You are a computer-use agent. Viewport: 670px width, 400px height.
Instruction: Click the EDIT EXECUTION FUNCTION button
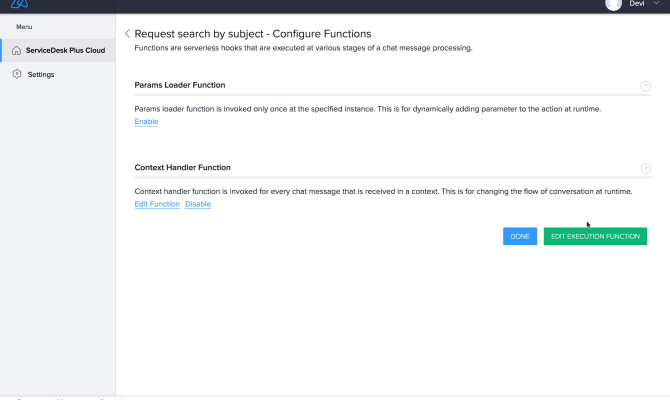tap(595, 236)
